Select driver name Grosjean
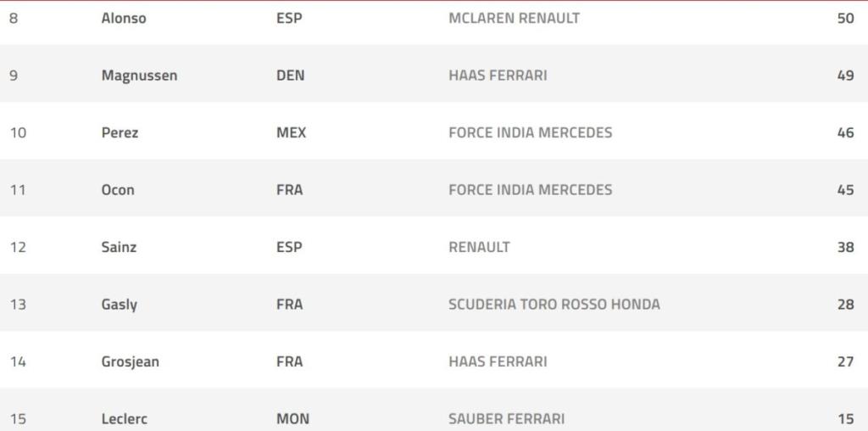The image size is (868, 431). (130, 362)
